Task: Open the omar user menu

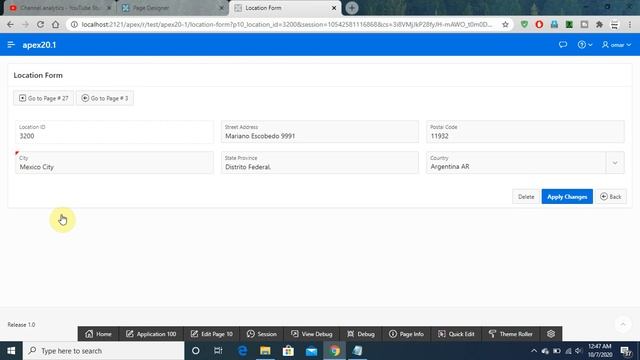Action: click(x=616, y=44)
